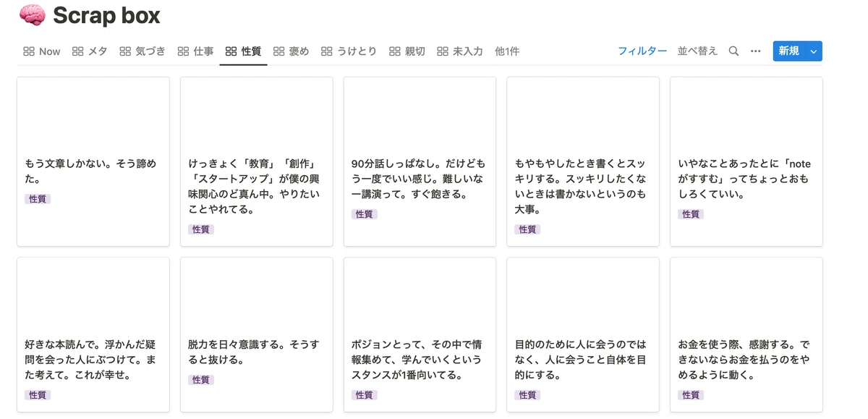The image size is (868, 419).
Task: Click the 性質 tag on first card
Action: (38, 199)
